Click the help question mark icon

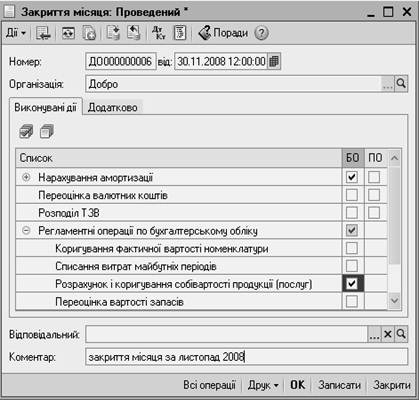(261, 33)
